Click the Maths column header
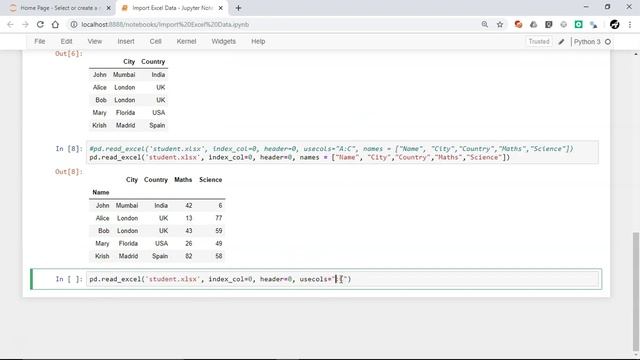The image size is (640, 360). coord(183,180)
